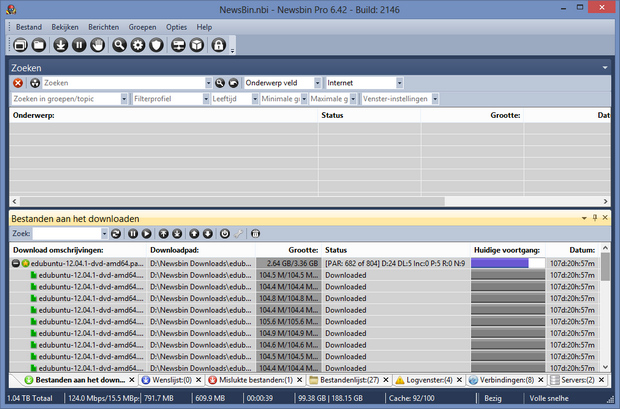This screenshot has height=409, width=620.
Task: Resume selected item with the play icon
Action: pyautogui.click(x=147, y=234)
